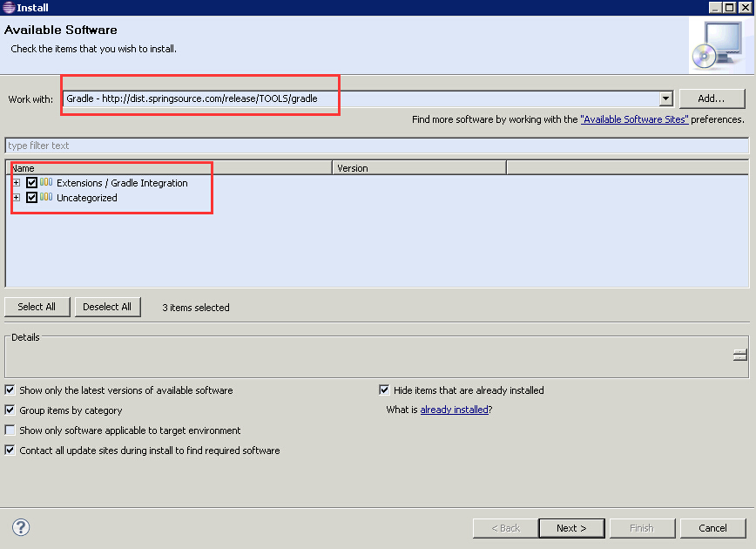Click the Details pane toggle icon
The image size is (756, 549).
(x=739, y=355)
